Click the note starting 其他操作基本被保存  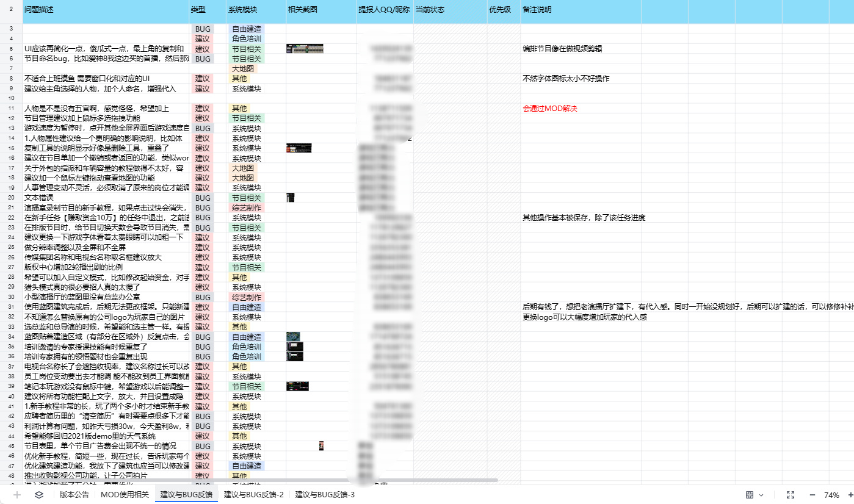click(584, 218)
